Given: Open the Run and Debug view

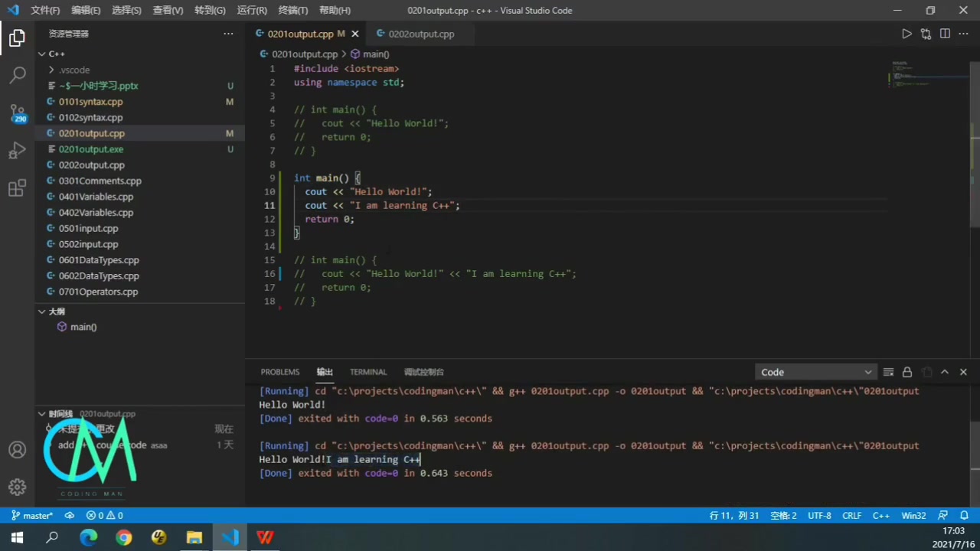Looking at the screenshot, I should [x=17, y=151].
